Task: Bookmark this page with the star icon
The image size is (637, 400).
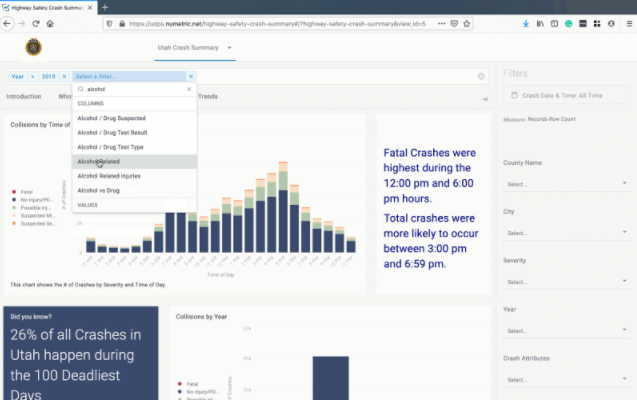Action: (x=466, y=24)
